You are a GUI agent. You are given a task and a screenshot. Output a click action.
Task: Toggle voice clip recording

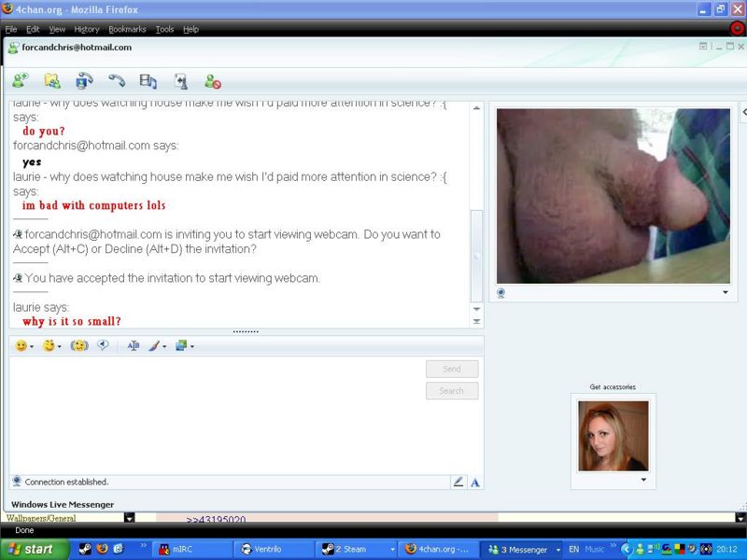(x=102, y=346)
